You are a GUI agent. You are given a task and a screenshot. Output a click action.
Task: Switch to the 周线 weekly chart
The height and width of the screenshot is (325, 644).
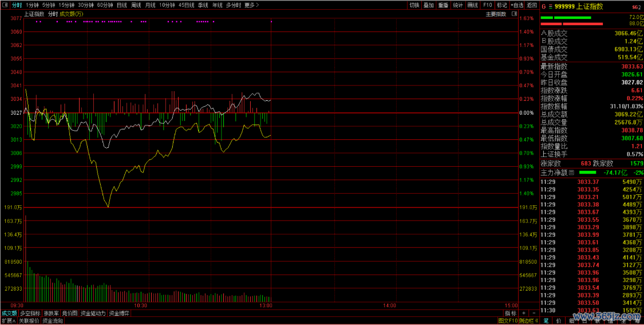[x=136, y=5]
